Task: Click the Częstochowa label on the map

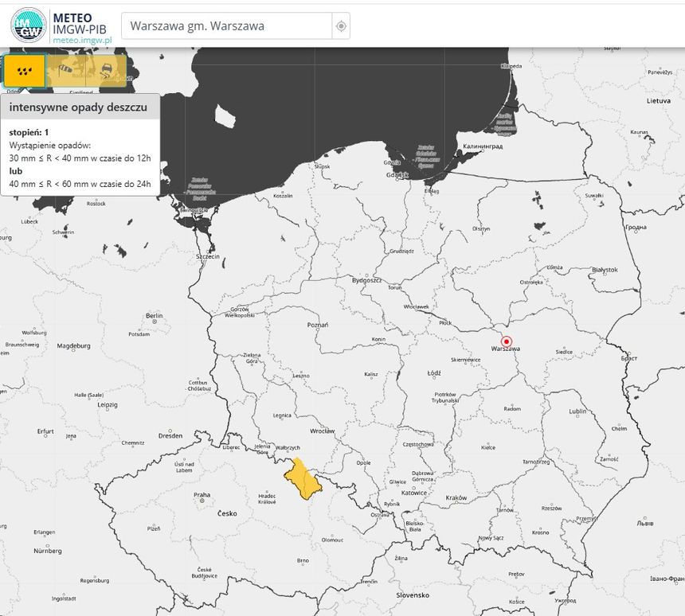Action: [x=418, y=444]
